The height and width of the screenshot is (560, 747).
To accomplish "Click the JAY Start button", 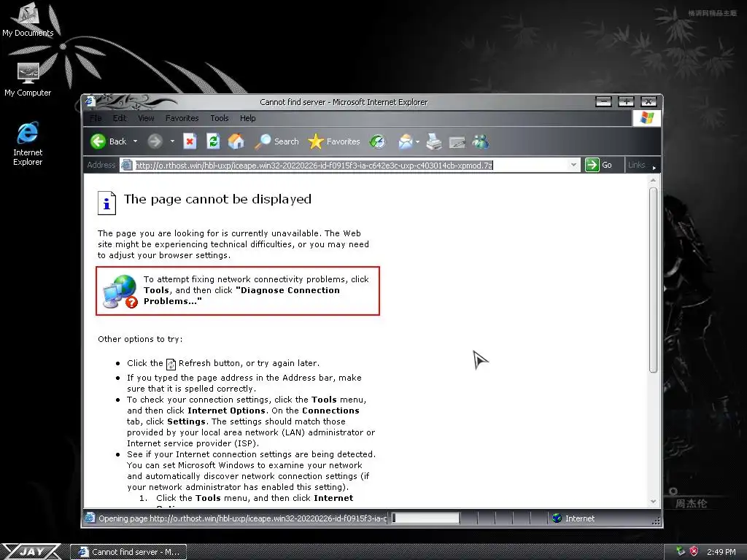I will click(31, 551).
